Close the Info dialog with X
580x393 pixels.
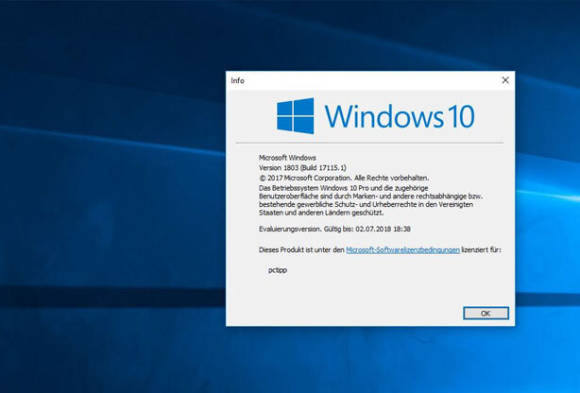[505, 80]
